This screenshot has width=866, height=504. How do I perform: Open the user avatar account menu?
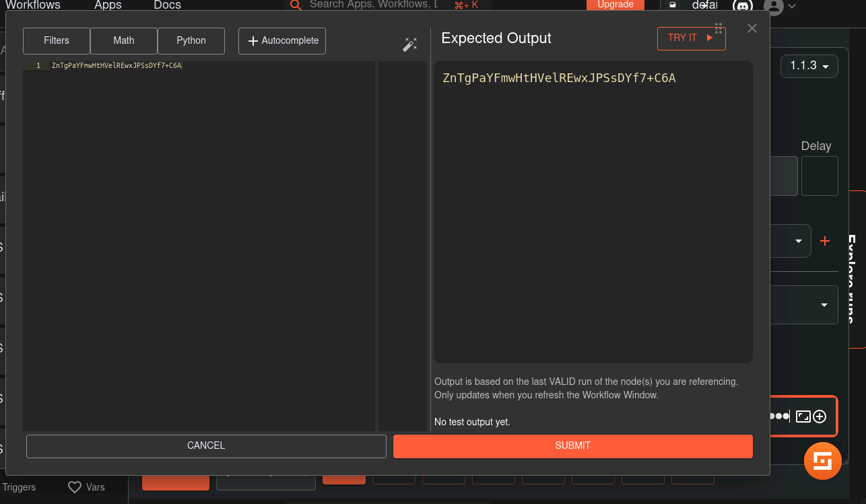coord(774,7)
